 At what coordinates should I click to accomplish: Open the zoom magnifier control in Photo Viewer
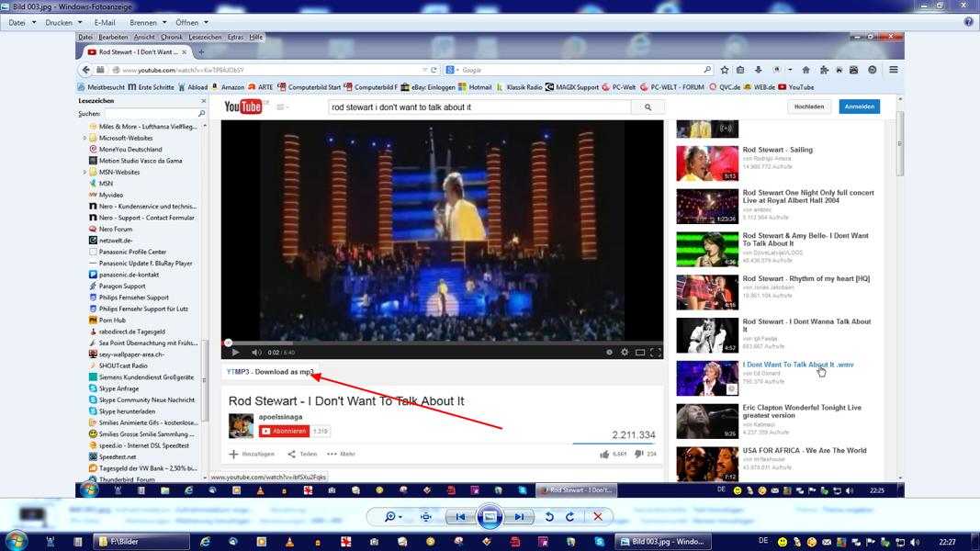point(393,517)
